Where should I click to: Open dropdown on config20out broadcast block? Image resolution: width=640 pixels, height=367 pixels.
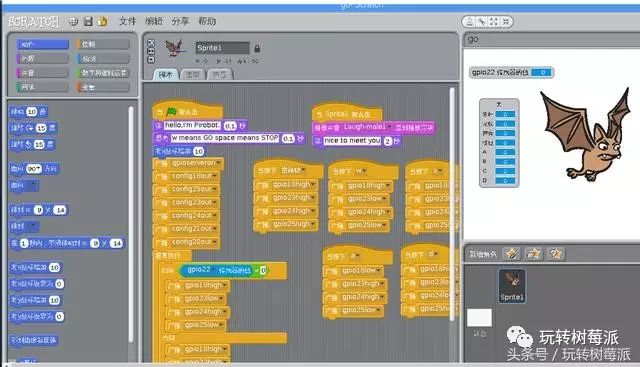[x=215, y=242]
